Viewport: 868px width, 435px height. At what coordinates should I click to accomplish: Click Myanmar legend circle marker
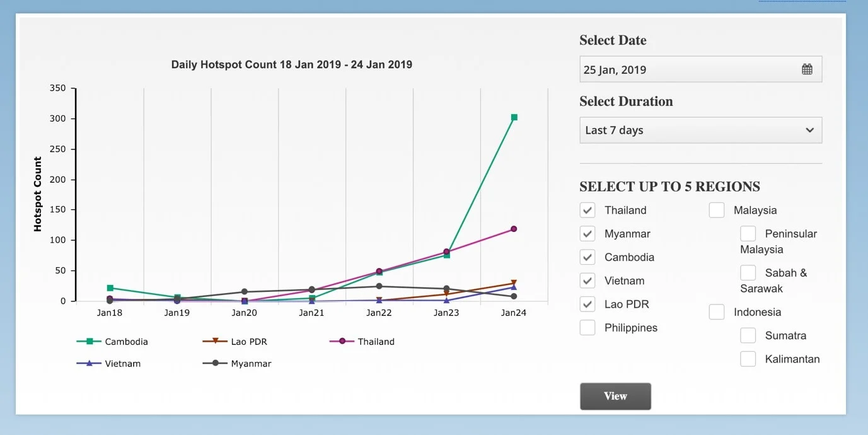[215, 364]
